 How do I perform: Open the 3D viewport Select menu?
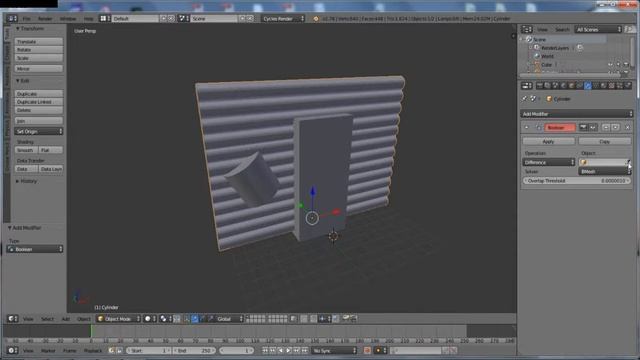(47, 319)
